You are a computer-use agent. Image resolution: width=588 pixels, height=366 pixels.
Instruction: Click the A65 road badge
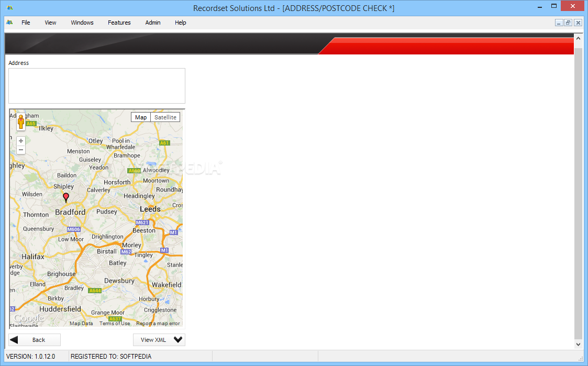click(x=31, y=124)
